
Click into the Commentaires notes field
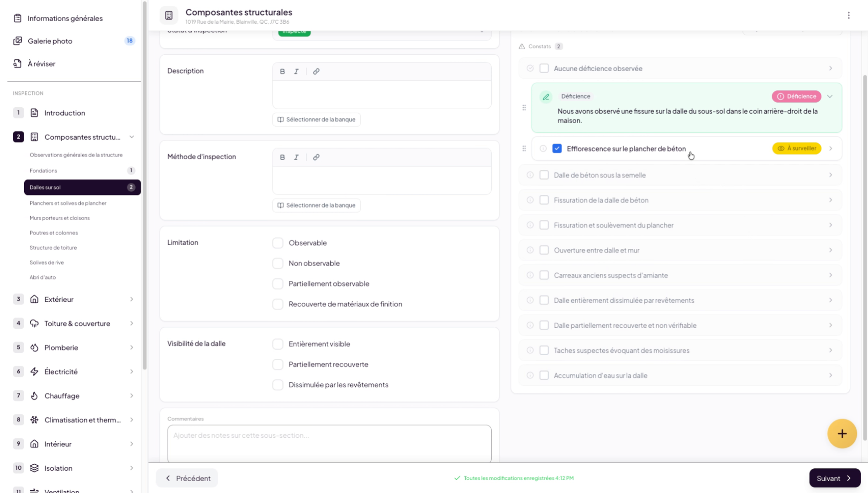tap(329, 443)
